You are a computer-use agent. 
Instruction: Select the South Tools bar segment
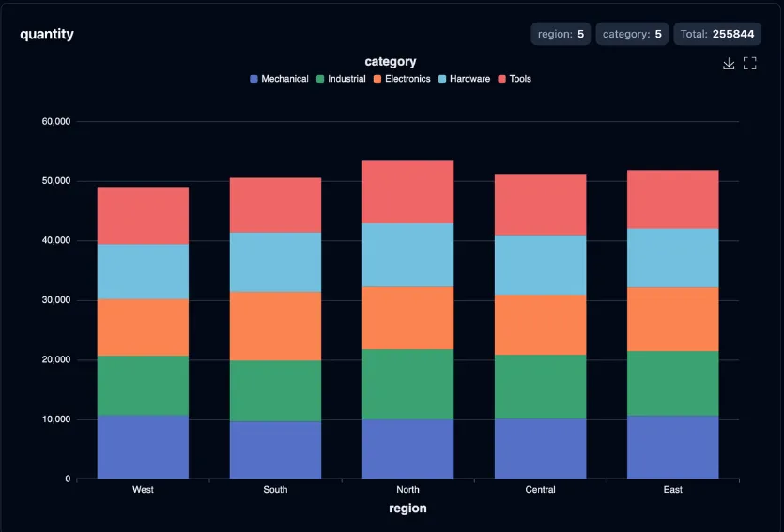[275, 205]
